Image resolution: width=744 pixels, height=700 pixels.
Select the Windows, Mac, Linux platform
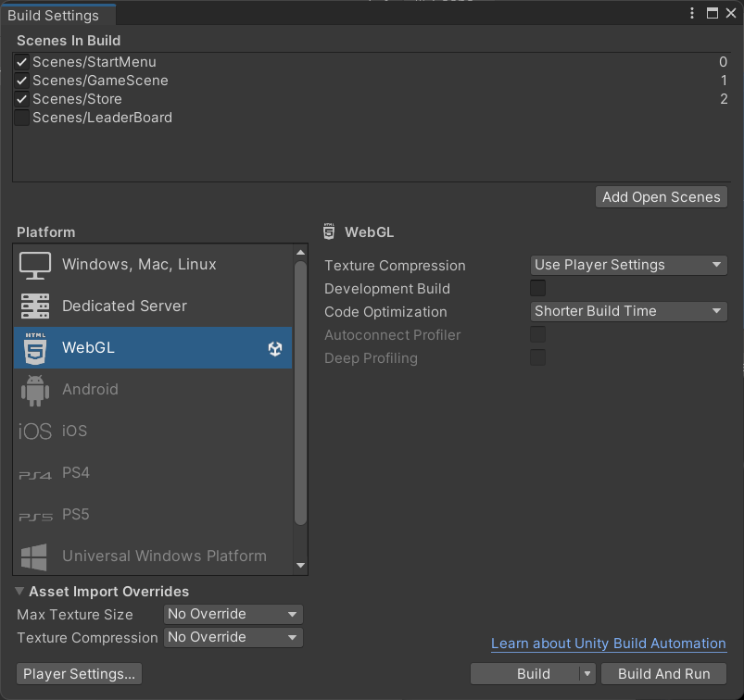click(153, 265)
